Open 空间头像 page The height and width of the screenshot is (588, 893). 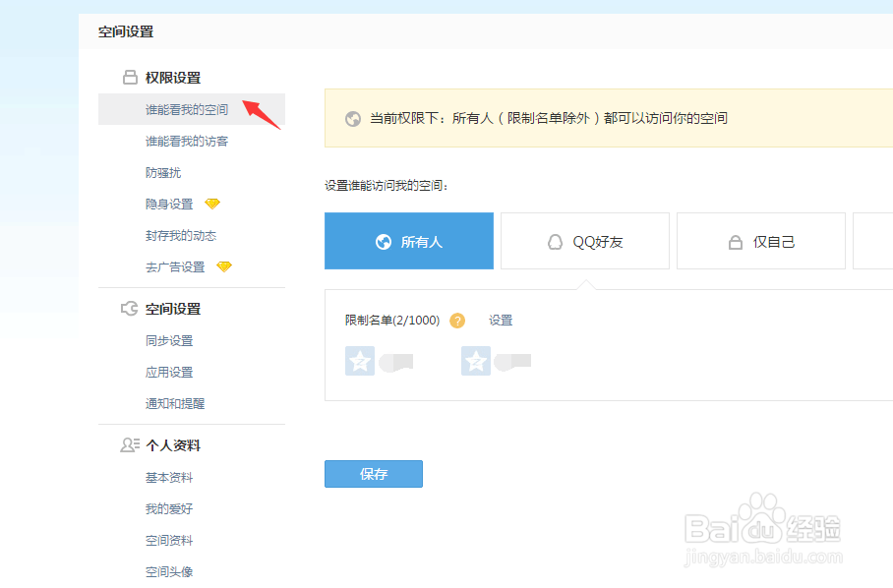coord(169,571)
